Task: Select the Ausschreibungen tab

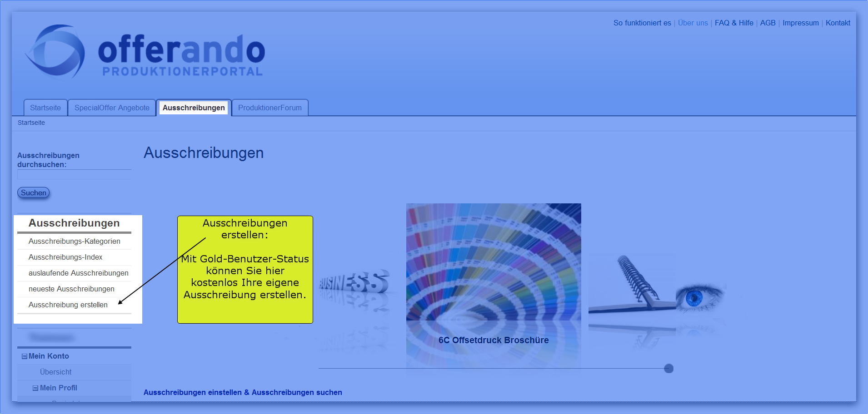Action: 194,108
